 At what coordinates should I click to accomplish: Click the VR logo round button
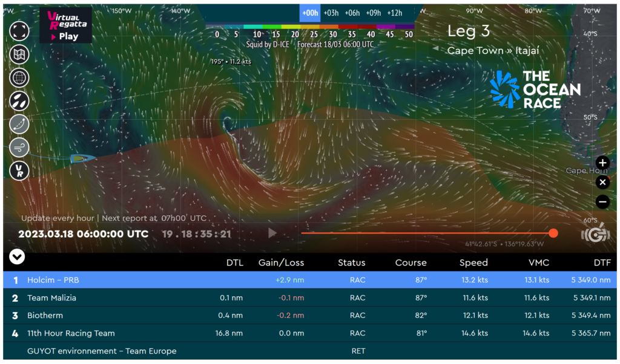tap(19, 171)
